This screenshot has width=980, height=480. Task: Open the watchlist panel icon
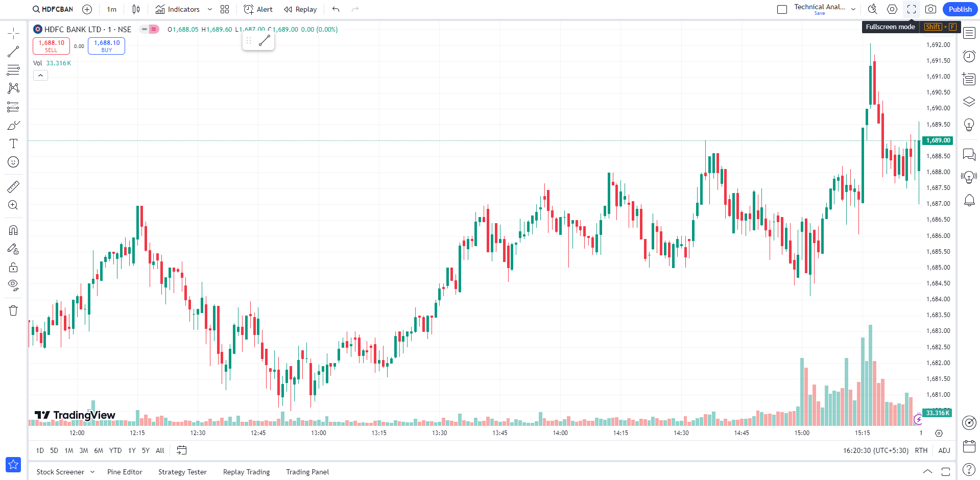(969, 34)
